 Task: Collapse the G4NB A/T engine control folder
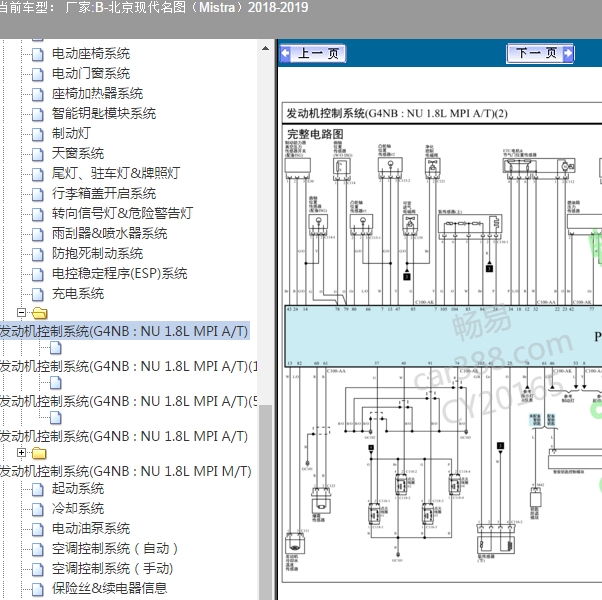click(x=22, y=312)
